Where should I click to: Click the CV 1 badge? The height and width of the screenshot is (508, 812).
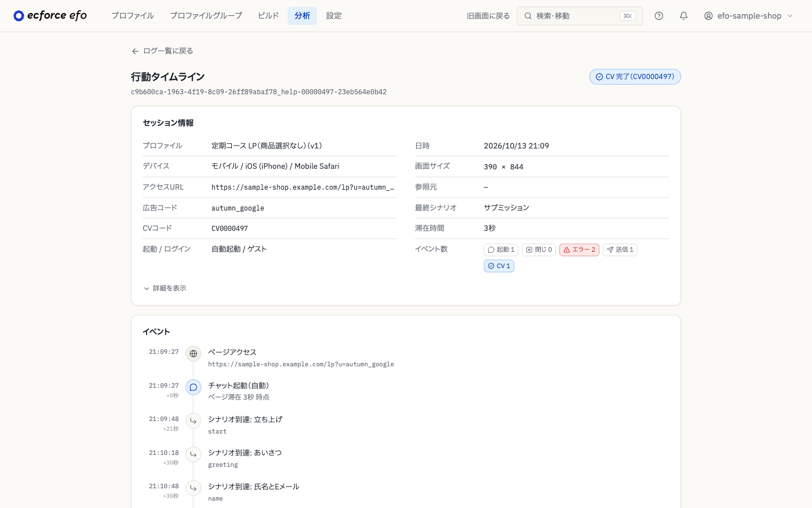pos(499,266)
